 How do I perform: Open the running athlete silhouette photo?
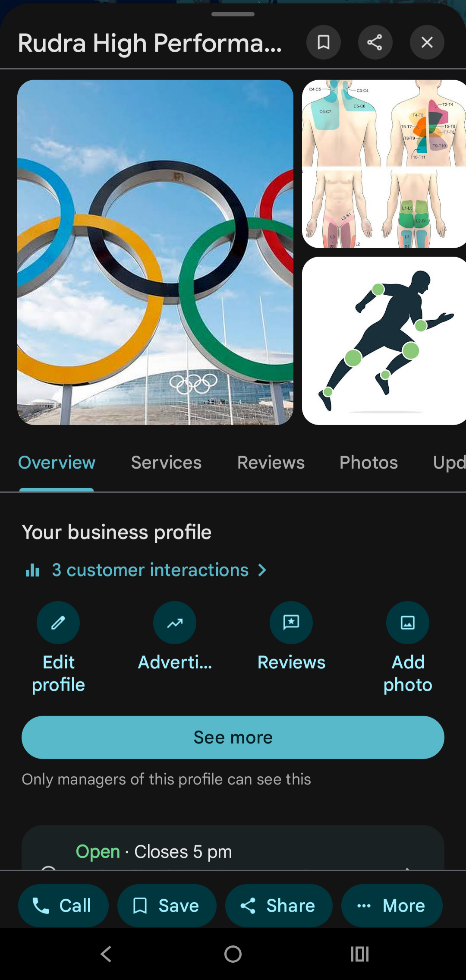tap(384, 340)
